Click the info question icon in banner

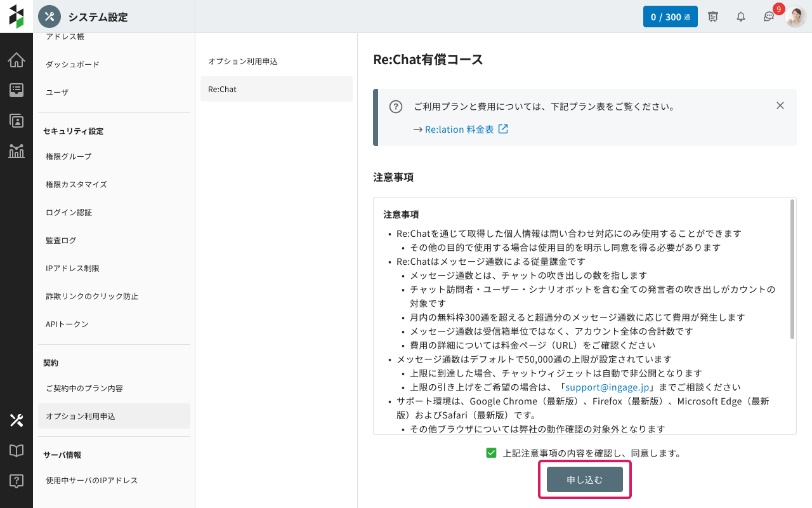coord(396,107)
